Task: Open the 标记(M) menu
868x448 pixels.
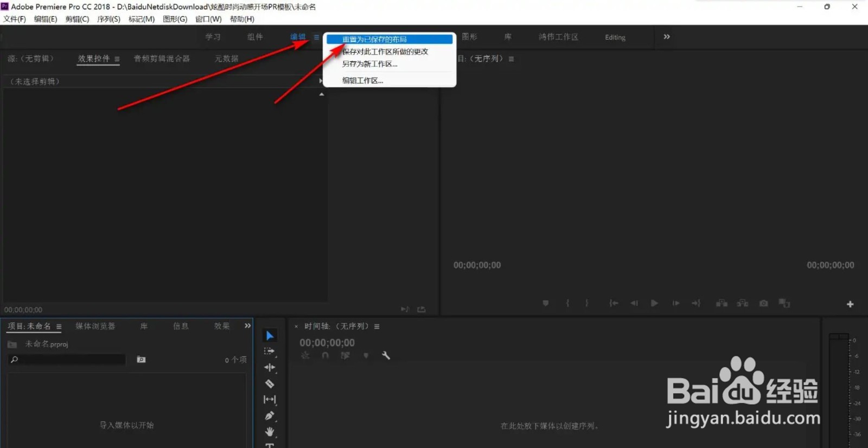Action: coord(142,19)
